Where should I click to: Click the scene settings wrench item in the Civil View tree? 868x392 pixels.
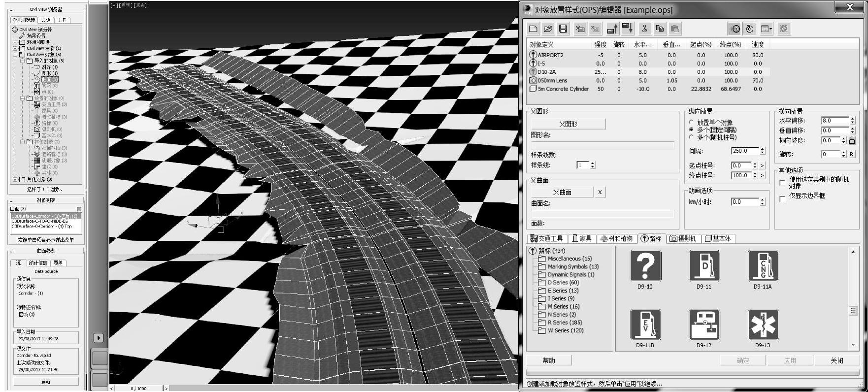(33, 36)
